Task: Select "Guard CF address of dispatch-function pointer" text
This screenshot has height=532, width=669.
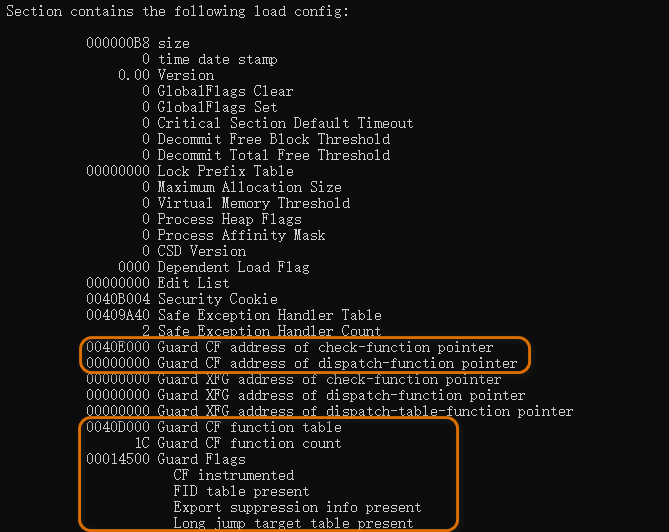Action: pos(337,363)
